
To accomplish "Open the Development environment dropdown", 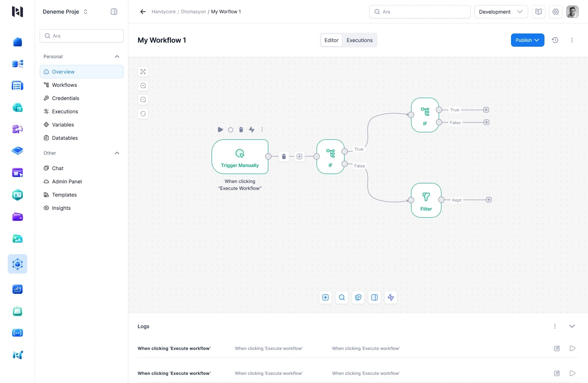I will pos(501,12).
